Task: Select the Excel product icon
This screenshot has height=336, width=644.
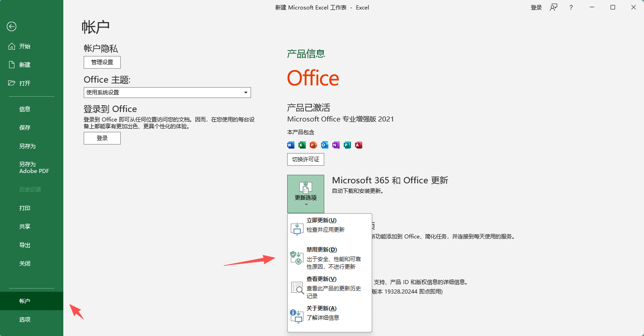Action: point(301,145)
